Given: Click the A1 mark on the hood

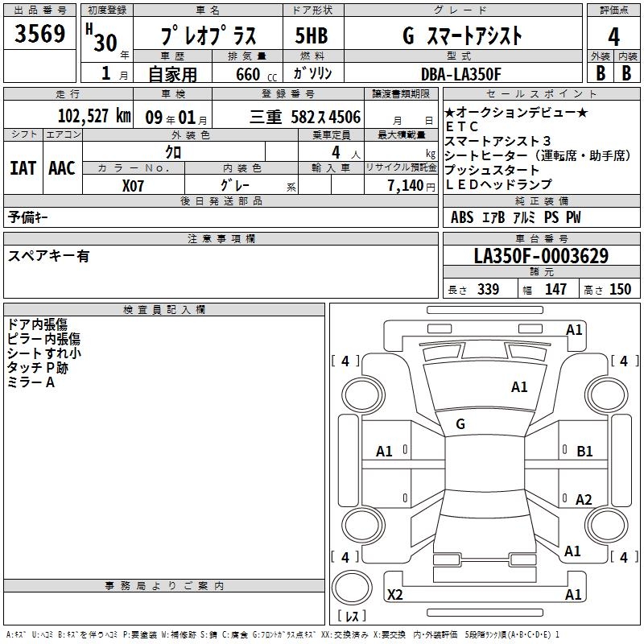Looking at the screenshot, I should click(x=519, y=387).
